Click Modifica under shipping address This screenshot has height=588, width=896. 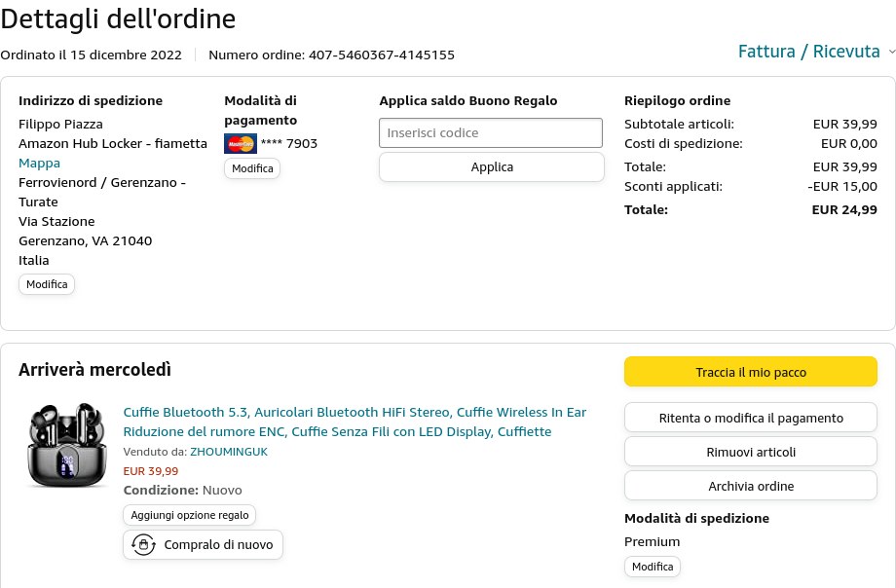[x=47, y=284]
